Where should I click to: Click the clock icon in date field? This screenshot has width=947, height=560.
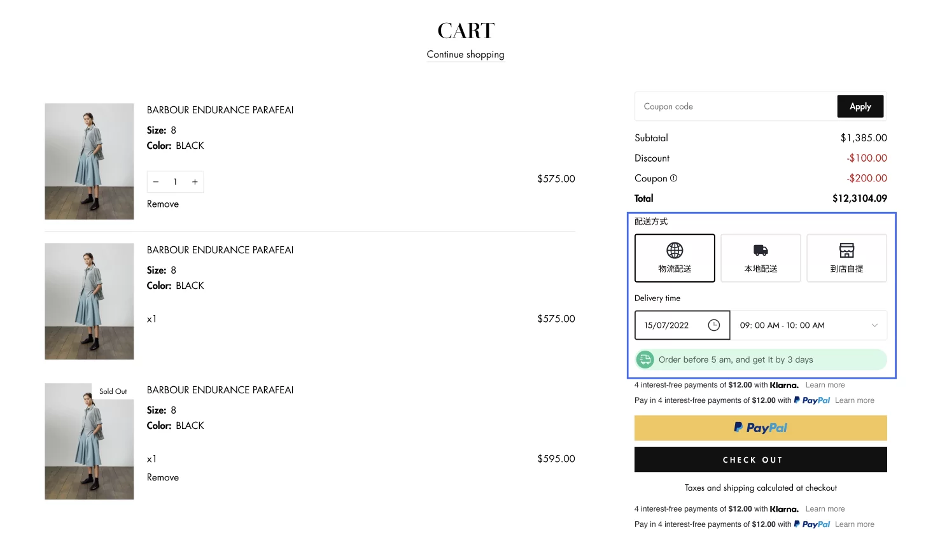(714, 325)
